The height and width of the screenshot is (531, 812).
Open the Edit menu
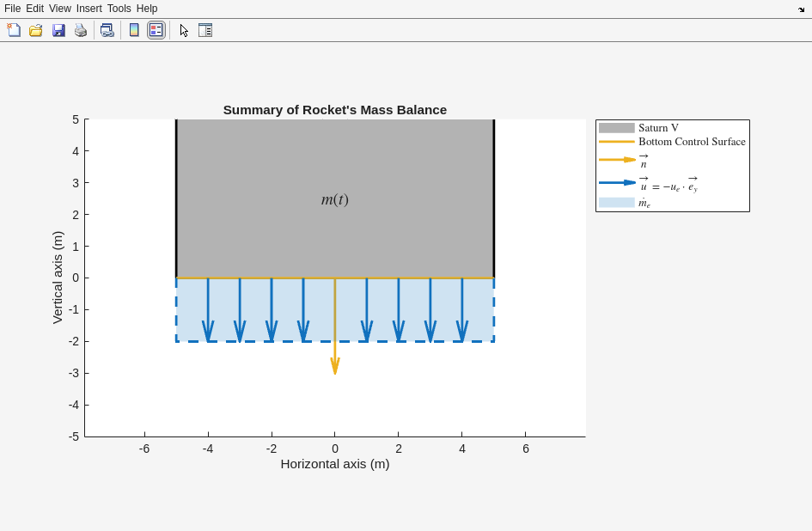(x=34, y=9)
